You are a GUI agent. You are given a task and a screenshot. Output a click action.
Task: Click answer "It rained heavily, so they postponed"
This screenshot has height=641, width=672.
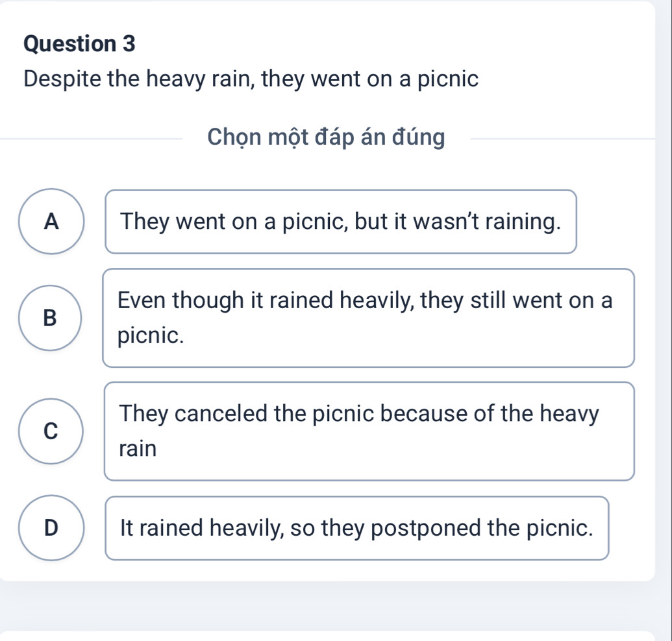pos(356,527)
